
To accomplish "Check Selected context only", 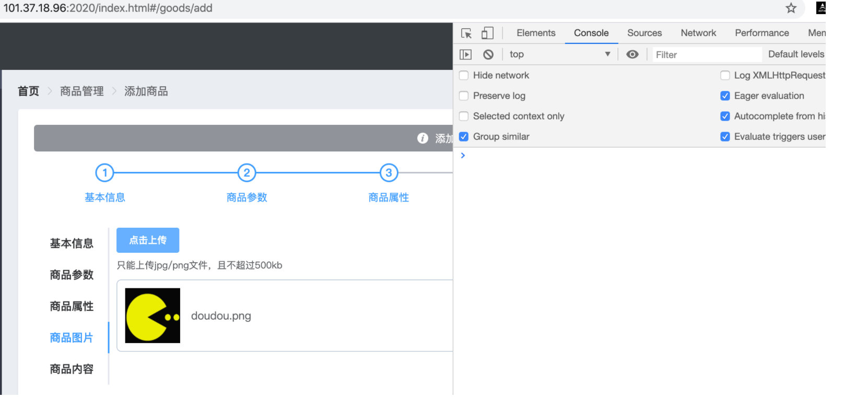I will [464, 116].
